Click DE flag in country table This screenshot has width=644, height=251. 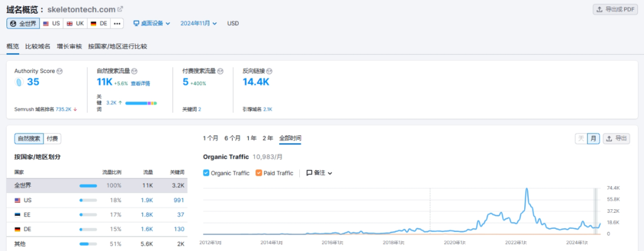coord(17,229)
